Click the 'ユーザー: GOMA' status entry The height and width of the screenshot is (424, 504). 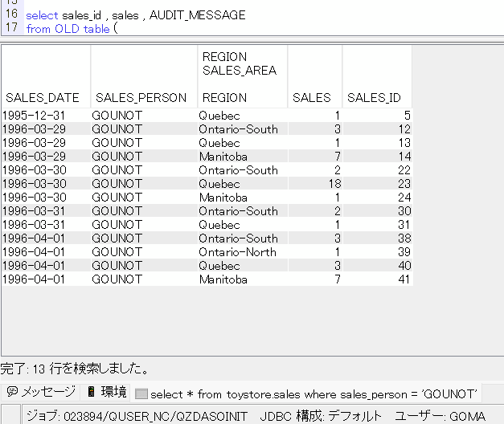(440, 416)
